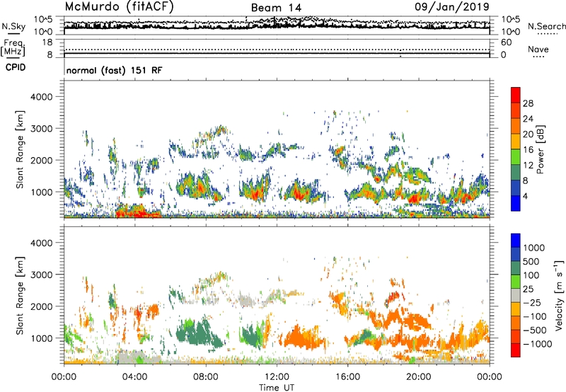The image size is (566, 392).
Task: Click the '-500' label on the velocity color bar
Action: coord(535,330)
